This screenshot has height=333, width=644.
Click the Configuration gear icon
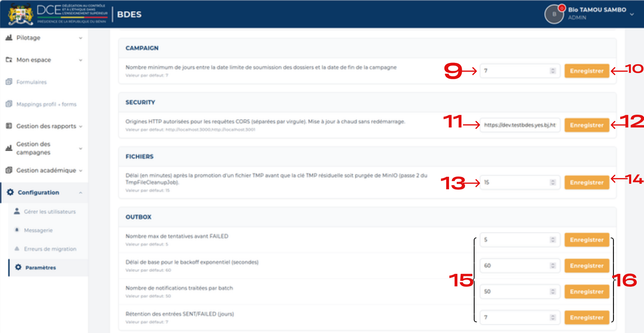tap(10, 192)
